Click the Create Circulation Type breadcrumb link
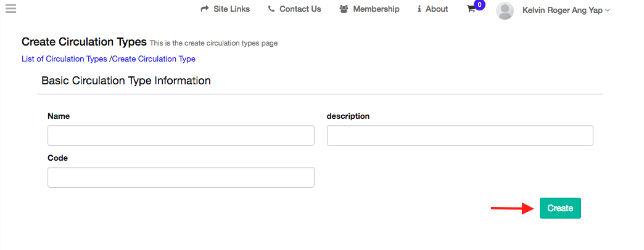The width and height of the screenshot is (644, 250). point(154,59)
